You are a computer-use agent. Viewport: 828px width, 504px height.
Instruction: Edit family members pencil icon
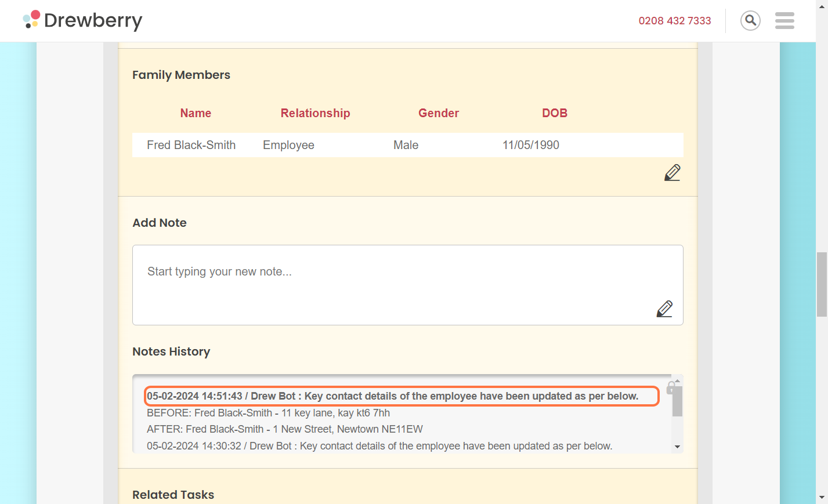point(672,172)
